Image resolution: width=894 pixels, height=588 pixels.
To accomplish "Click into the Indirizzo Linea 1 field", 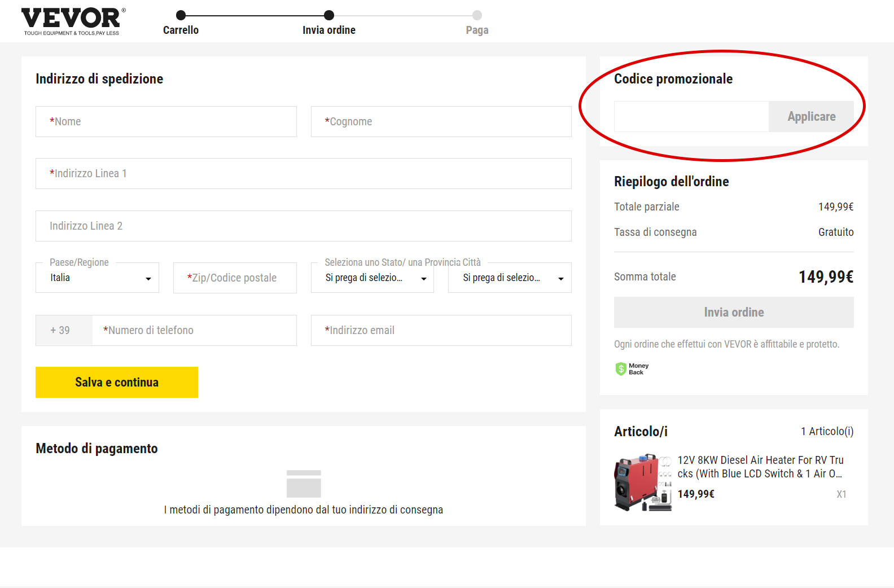I will 303,174.
